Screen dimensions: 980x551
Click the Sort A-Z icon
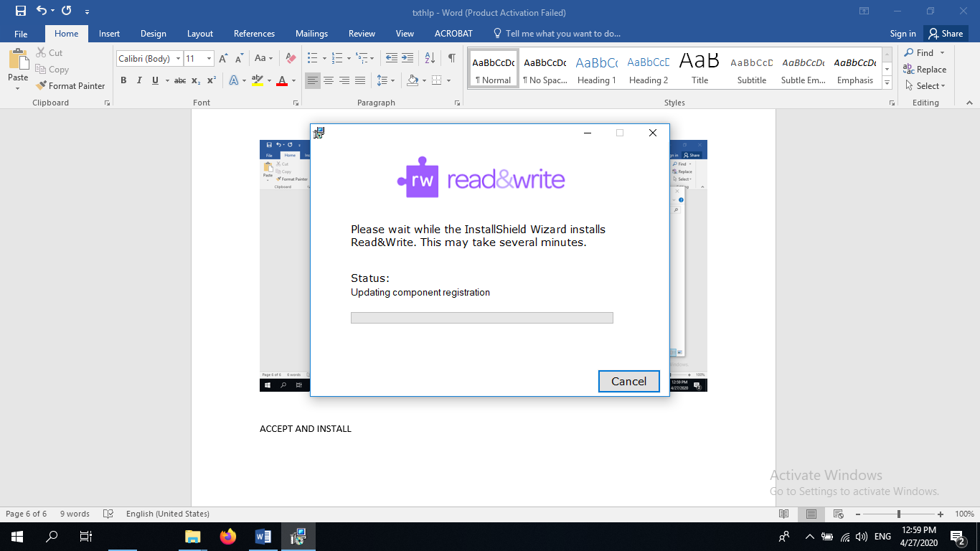pyautogui.click(x=430, y=58)
